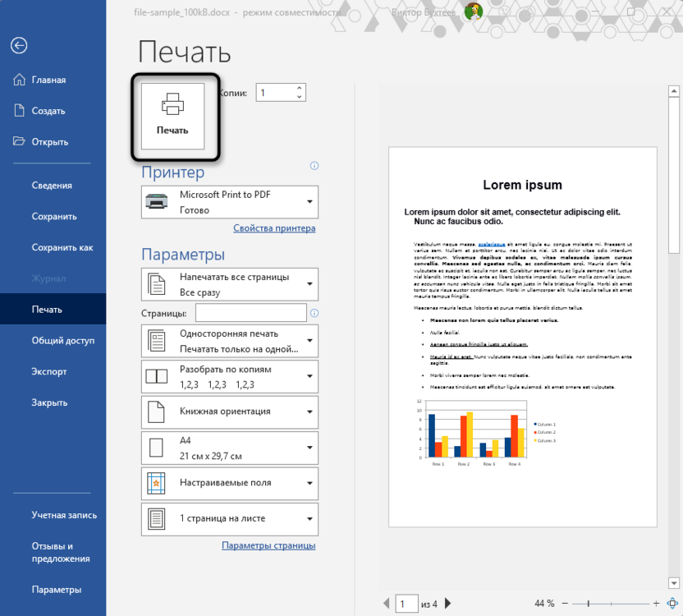Open the Напечатать все страницы dropdown
Screen dimensions: 683x616
click(x=230, y=284)
